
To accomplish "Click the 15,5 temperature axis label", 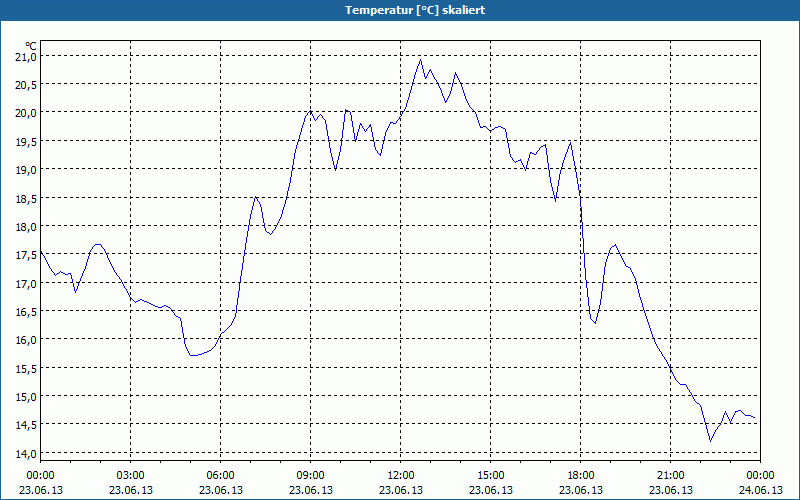I will 25,369.
